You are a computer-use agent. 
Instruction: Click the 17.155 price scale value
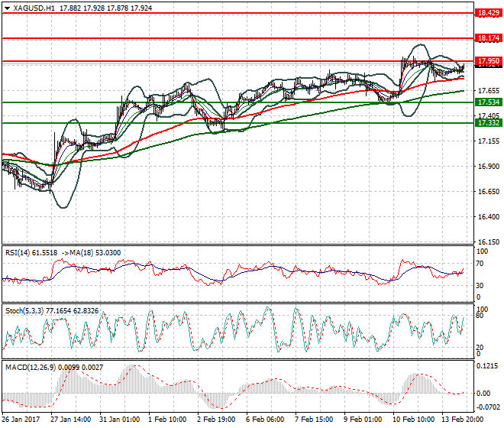pos(489,141)
